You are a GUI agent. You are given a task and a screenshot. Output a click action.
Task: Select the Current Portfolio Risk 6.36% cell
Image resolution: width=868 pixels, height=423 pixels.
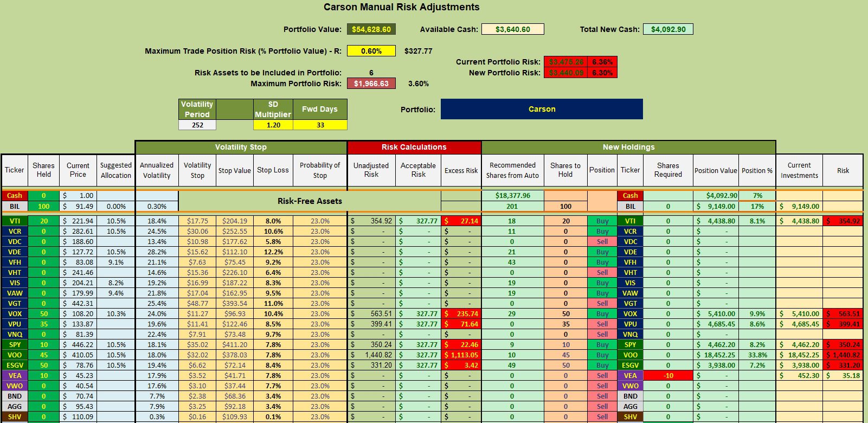click(602, 62)
